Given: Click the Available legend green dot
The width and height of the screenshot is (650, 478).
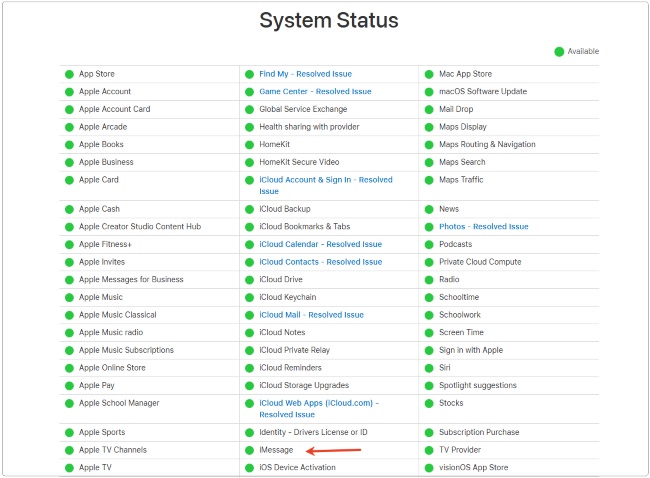Looking at the screenshot, I should pos(559,52).
